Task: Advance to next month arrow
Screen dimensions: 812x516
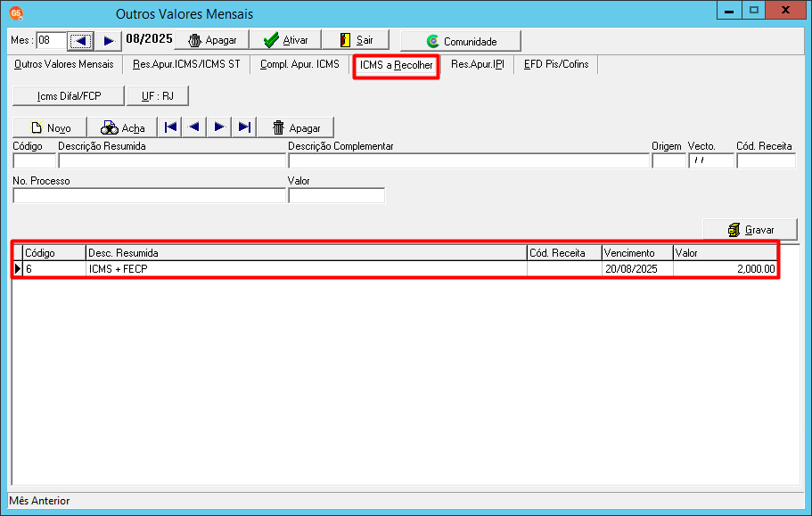Action: point(108,40)
